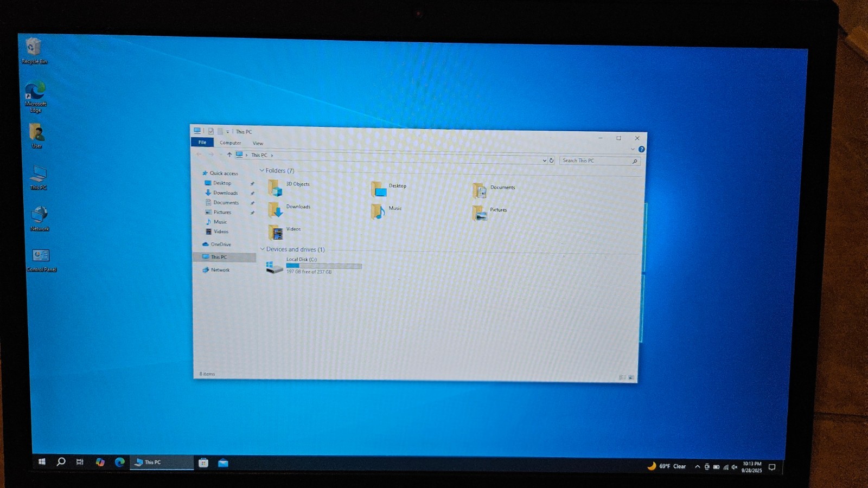Open battery status tray icon
The width and height of the screenshot is (868, 488).
click(x=716, y=467)
